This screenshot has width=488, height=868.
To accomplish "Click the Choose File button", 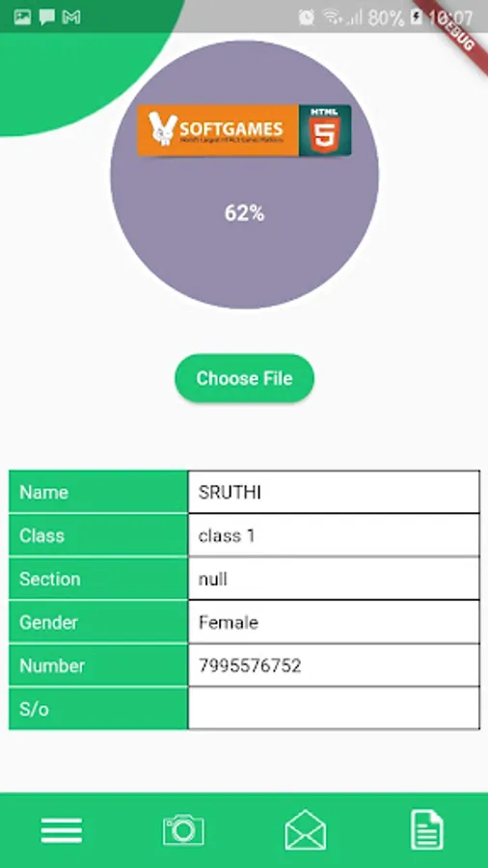I will 245,378.
